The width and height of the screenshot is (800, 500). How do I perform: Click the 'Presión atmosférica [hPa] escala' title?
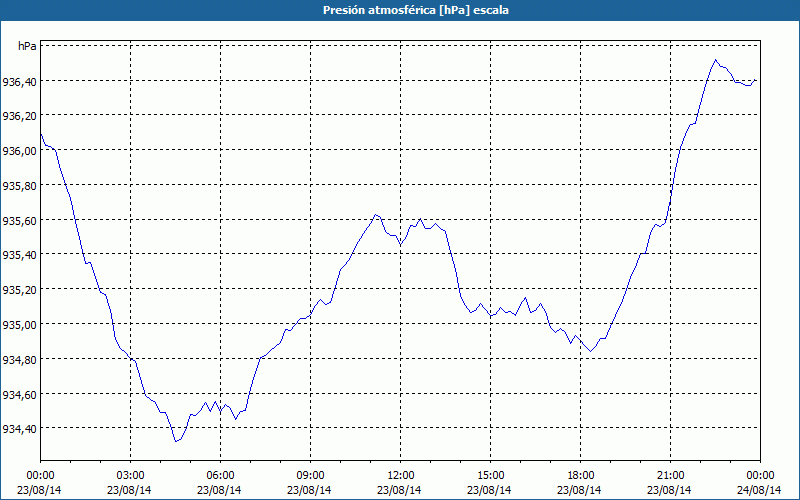(x=416, y=10)
